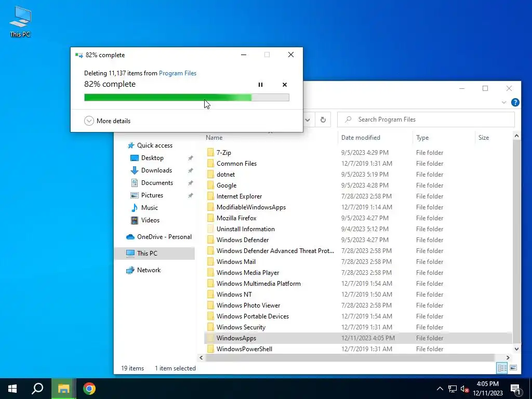Select the Uninstall Information folder icon
Screen dimensions: 532x399
[x=210, y=229]
